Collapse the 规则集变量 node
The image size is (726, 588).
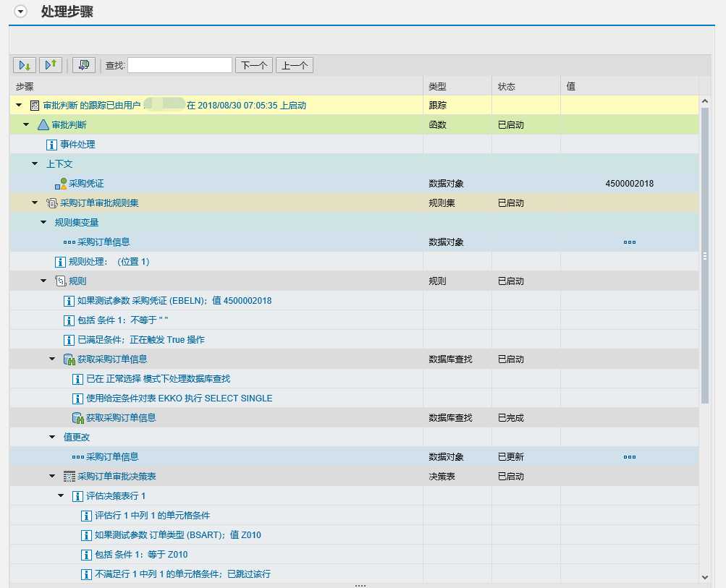coord(43,222)
